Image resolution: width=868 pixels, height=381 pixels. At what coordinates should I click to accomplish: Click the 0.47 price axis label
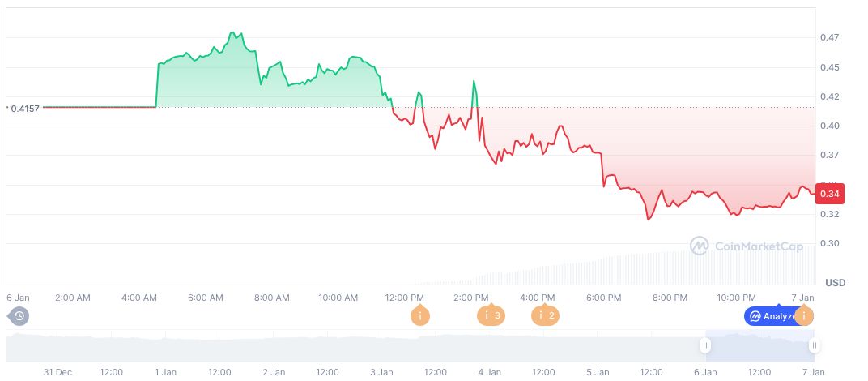click(x=828, y=38)
